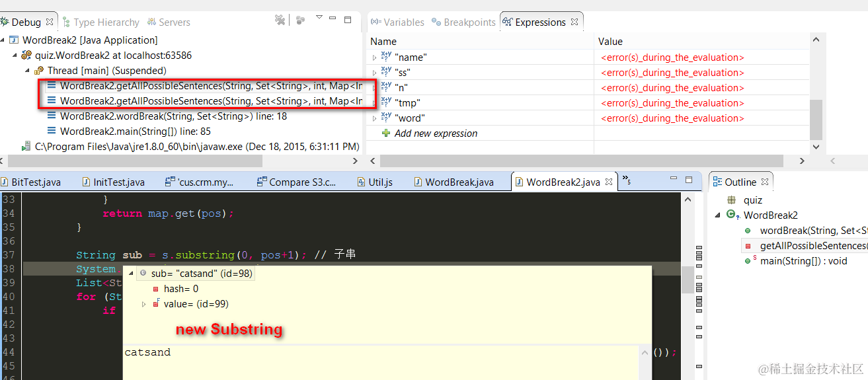Click the hash= 0 field in hover popup
Image resolution: width=868 pixels, height=380 pixels.
click(x=180, y=289)
